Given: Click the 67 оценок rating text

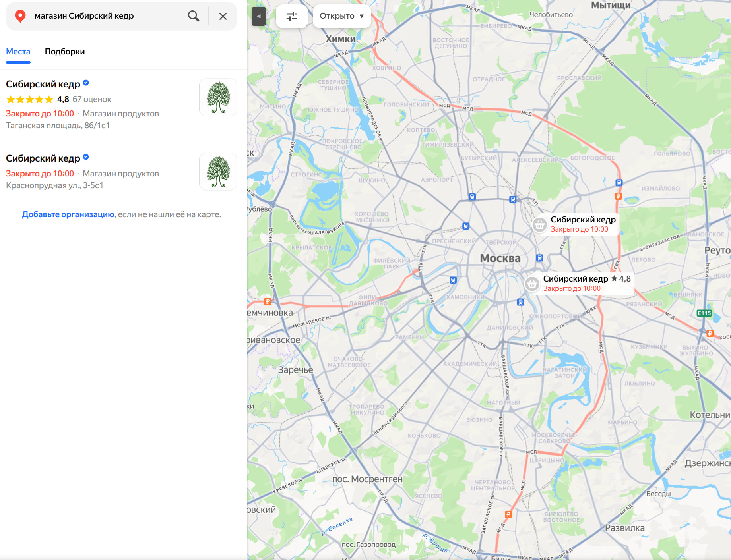Looking at the screenshot, I should [92, 99].
